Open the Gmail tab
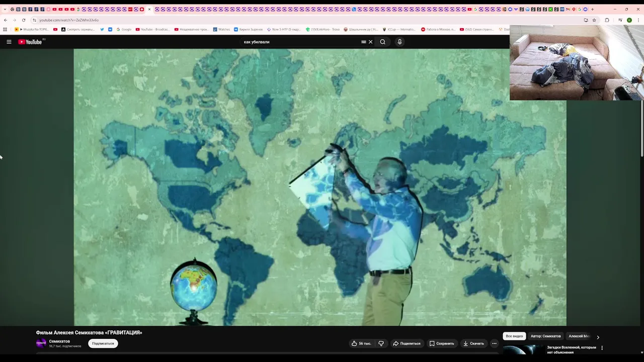The width and height of the screenshot is (644, 362). [x=568, y=9]
